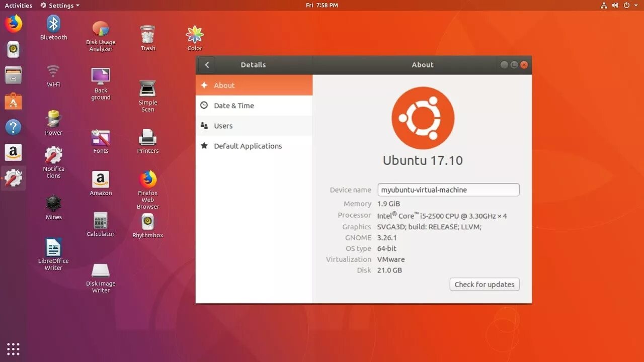The width and height of the screenshot is (644, 362).
Task: Open Rhythmbox desktop icon
Action: 148,225
